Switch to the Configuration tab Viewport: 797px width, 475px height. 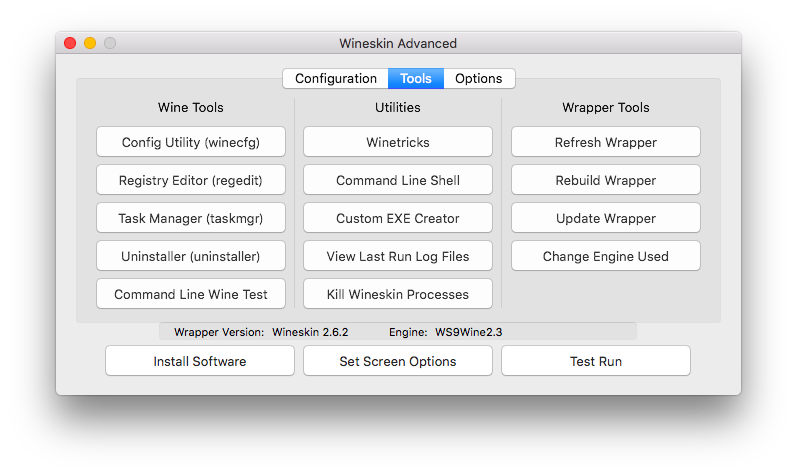coord(335,79)
